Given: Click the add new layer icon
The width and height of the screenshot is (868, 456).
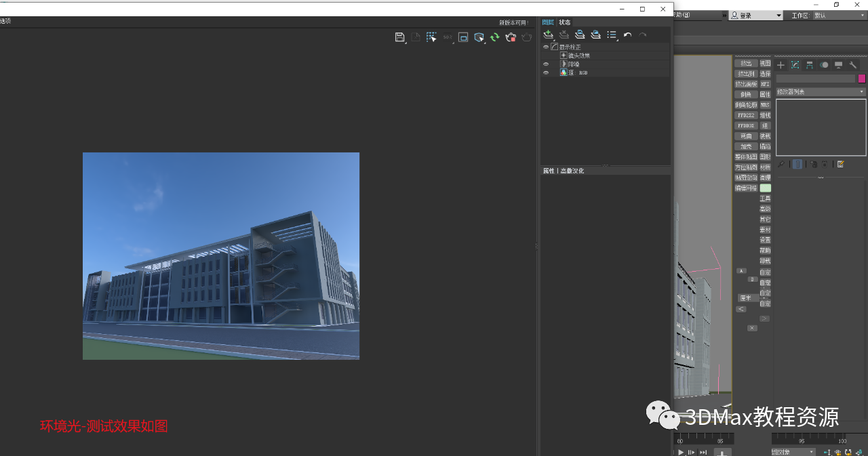Looking at the screenshot, I should [549, 35].
